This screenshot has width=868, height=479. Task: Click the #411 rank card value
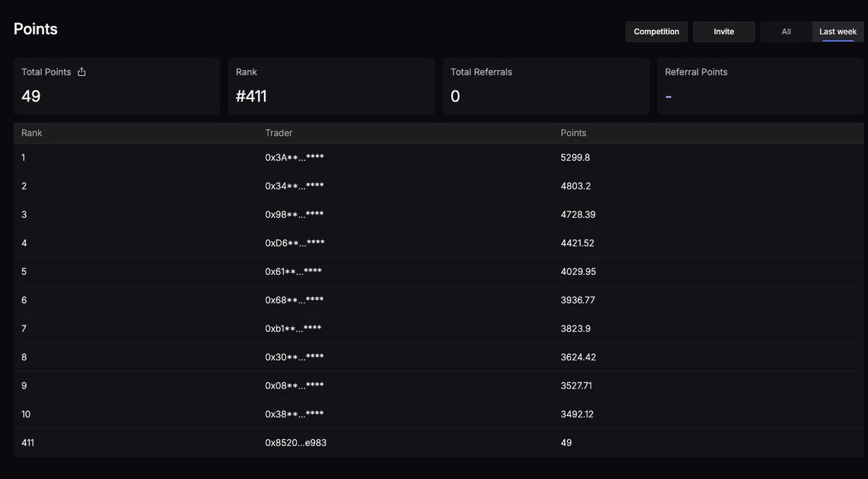pos(251,96)
